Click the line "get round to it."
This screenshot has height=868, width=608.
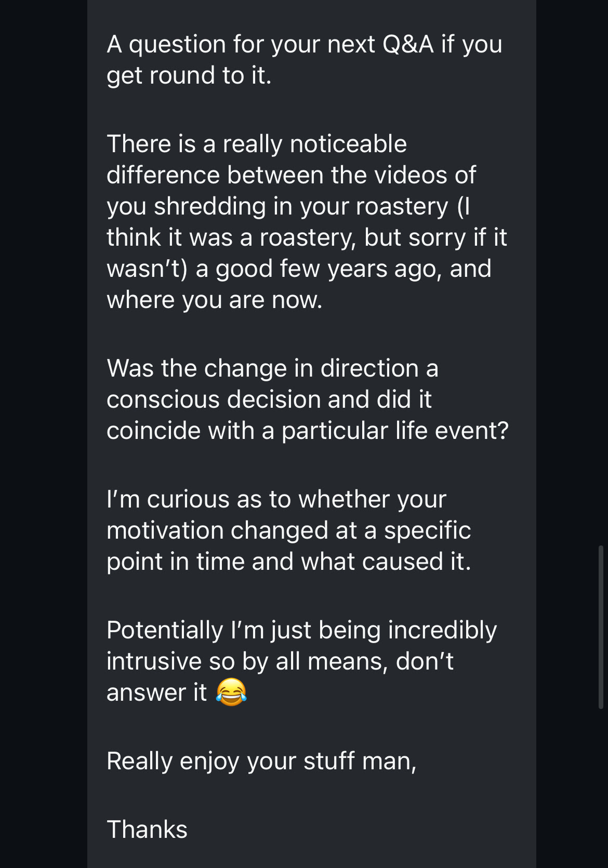(189, 76)
